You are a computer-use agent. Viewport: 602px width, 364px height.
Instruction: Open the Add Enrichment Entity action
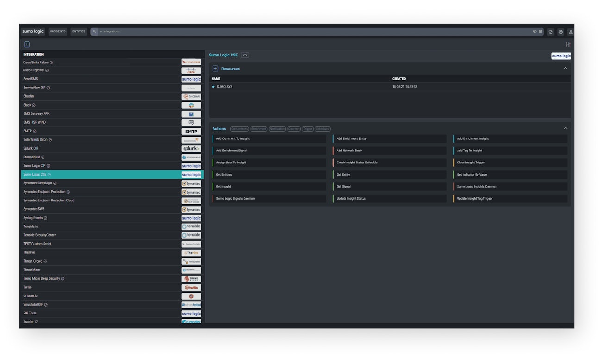(x=389, y=138)
